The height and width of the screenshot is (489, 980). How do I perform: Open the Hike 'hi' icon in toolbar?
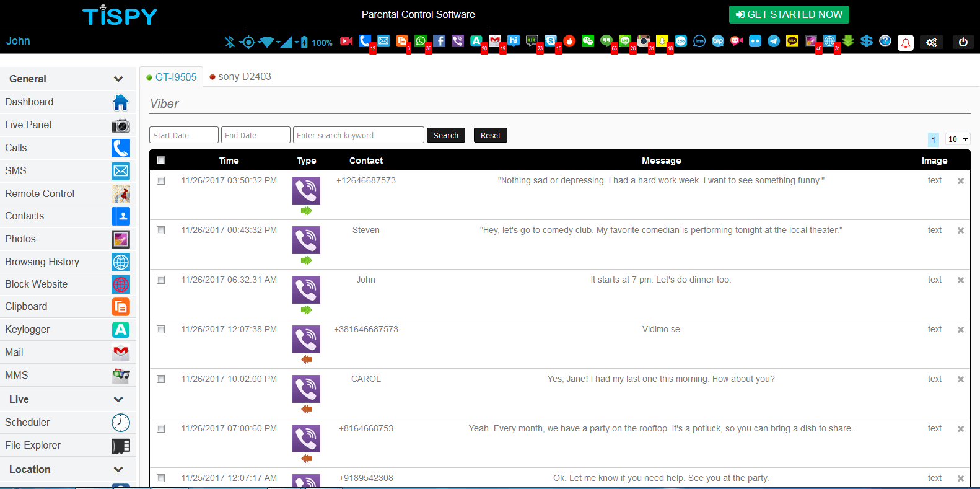coord(514,41)
